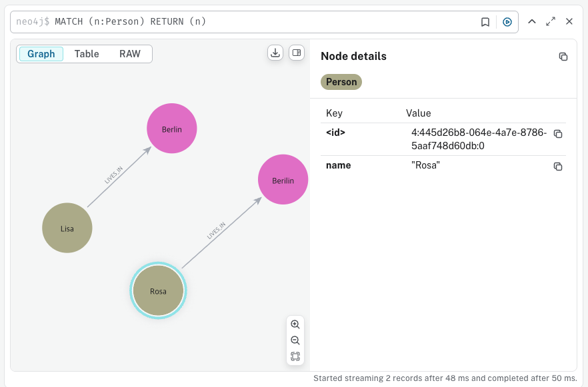Expand frame to fullscreen
This screenshot has height=387, width=588.
[551, 21]
